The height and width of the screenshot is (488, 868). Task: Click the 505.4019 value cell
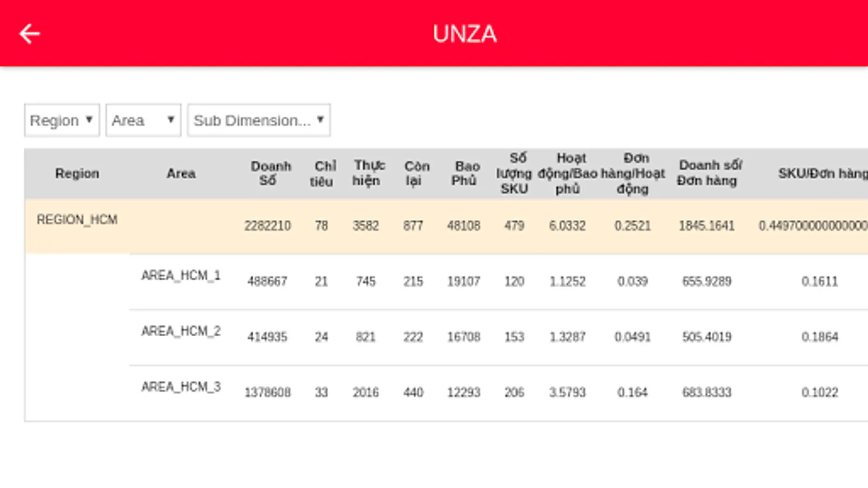pyautogui.click(x=707, y=337)
